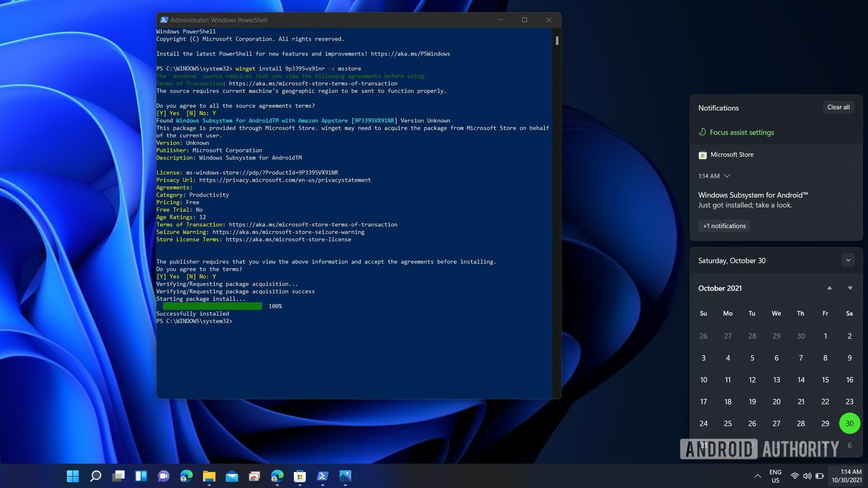Select October 1 in the calendar
The height and width of the screenshot is (488, 868).
pyautogui.click(x=825, y=336)
